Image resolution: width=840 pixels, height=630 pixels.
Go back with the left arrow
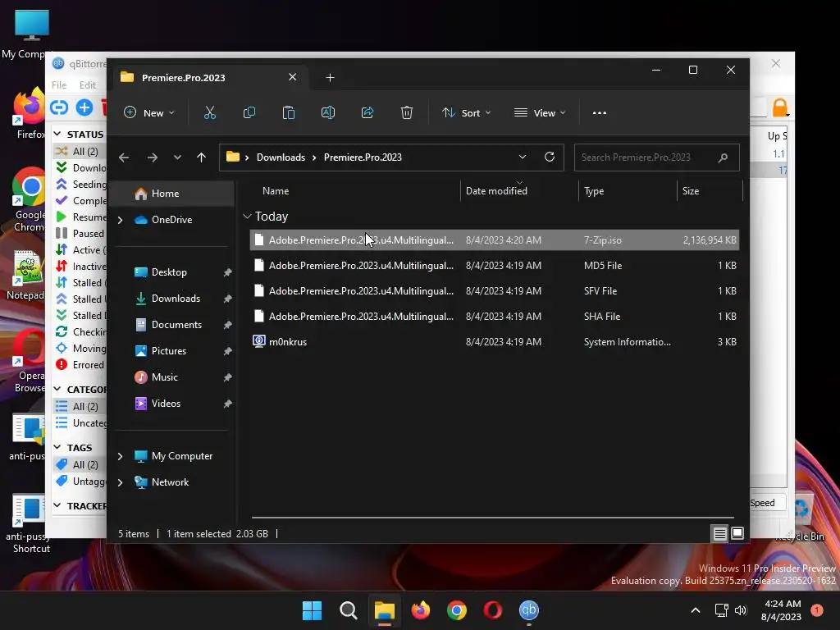tap(124, 157)
